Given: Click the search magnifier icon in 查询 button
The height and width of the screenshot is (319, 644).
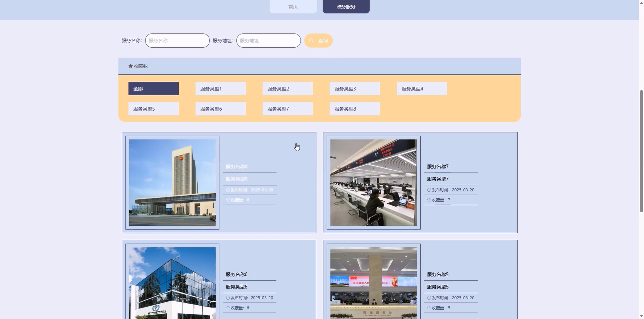Looking at the screenshot, I should click(x=311, y=40).
